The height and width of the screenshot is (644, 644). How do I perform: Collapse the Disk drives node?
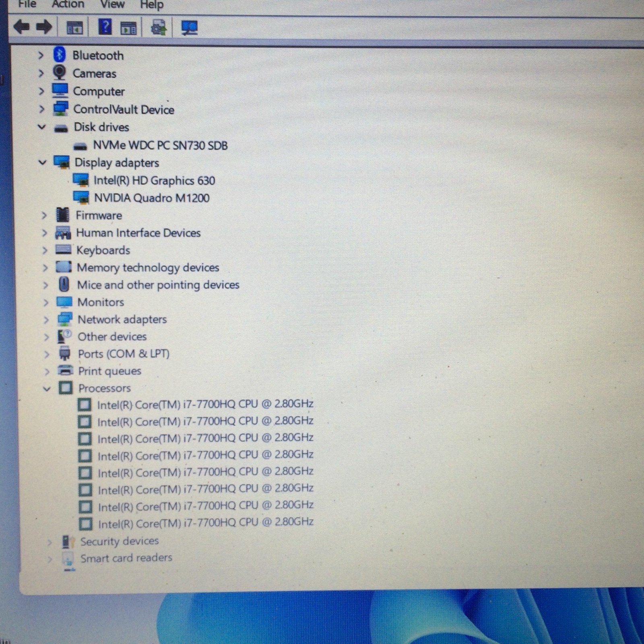[x=42, y=127]
